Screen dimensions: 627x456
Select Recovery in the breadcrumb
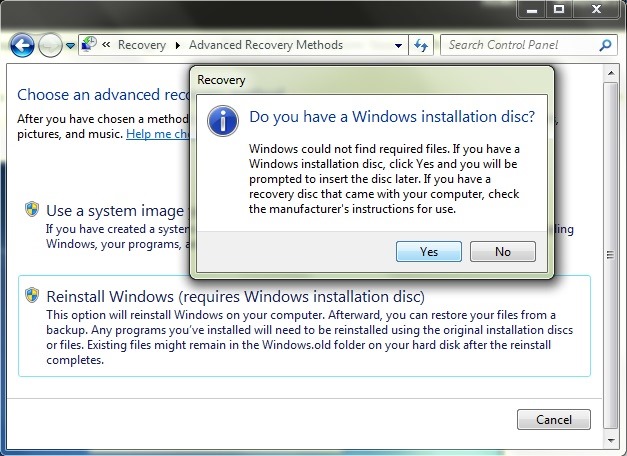pos(142,45)
